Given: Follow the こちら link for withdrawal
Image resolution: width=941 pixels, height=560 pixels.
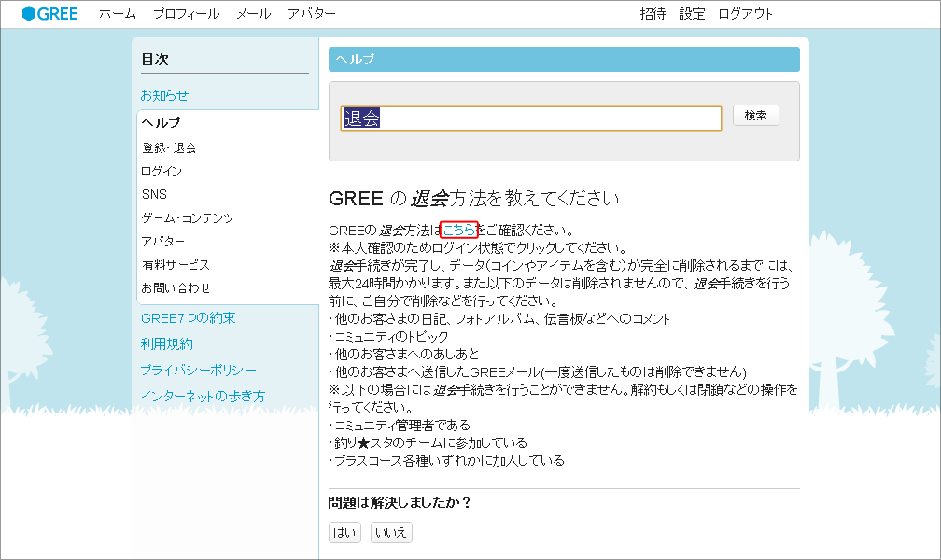Looking at the screenshot, I should 459,230.
